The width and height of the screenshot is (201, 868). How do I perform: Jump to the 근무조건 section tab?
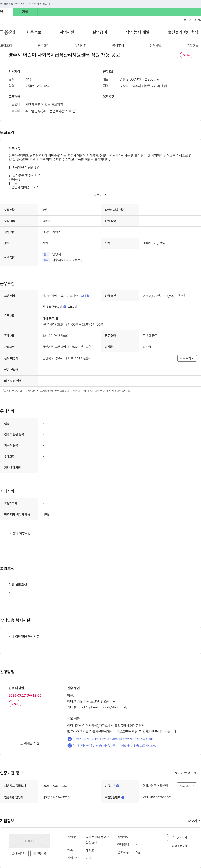click(43, 45)
